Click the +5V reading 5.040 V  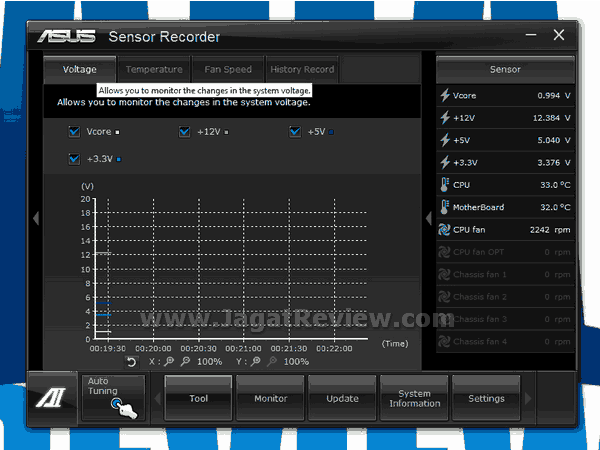coord(554,140)
